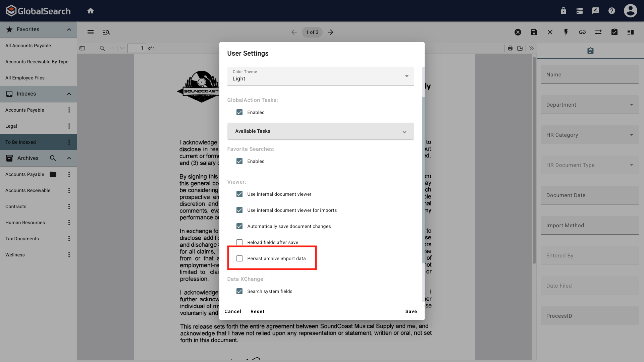Go to next document arrow
This screenshot has height=362, width=644.
coord(331,32)
